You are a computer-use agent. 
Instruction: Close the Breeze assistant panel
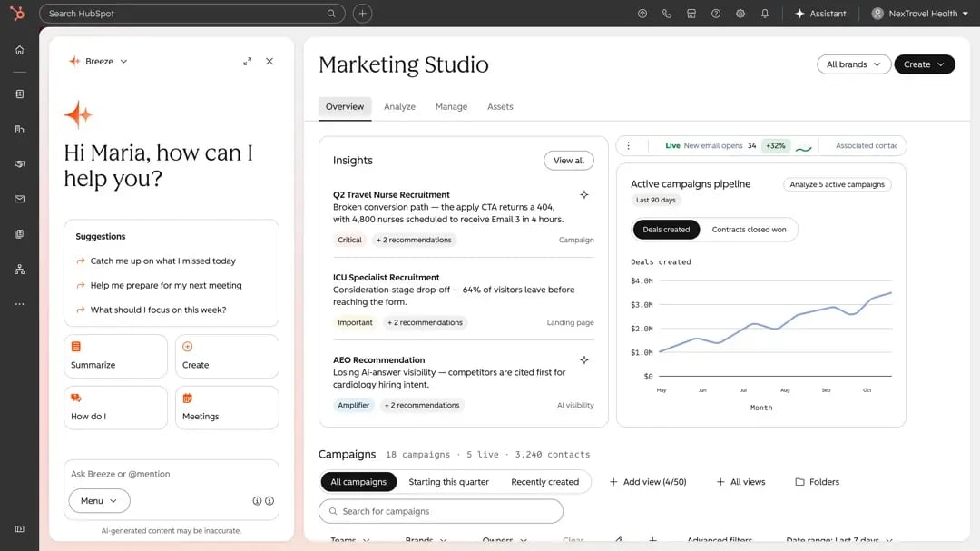coord(269,62)
